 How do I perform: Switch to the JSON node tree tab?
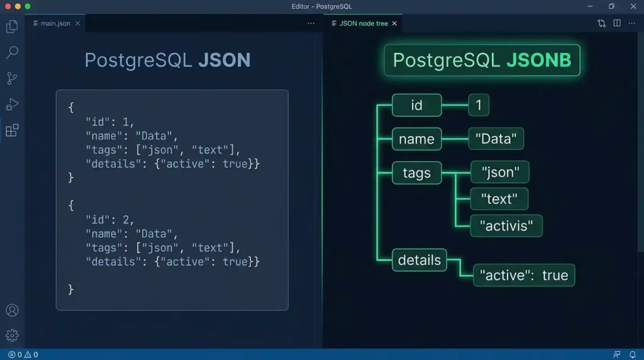(363, 23)
